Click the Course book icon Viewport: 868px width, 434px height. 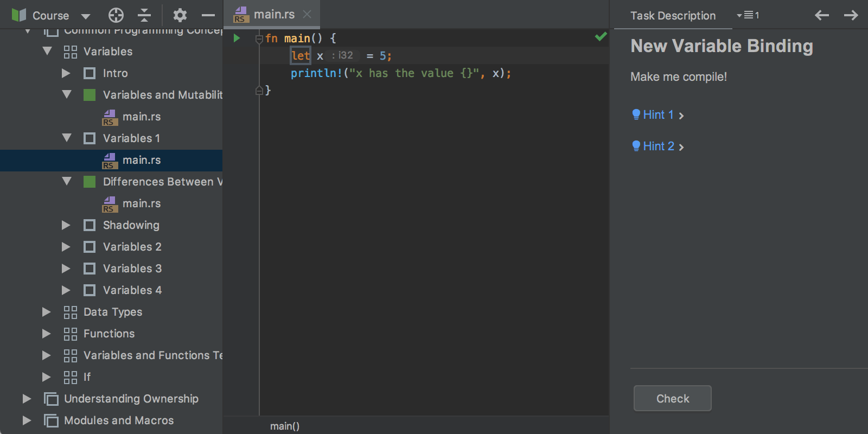coord(18,15)
